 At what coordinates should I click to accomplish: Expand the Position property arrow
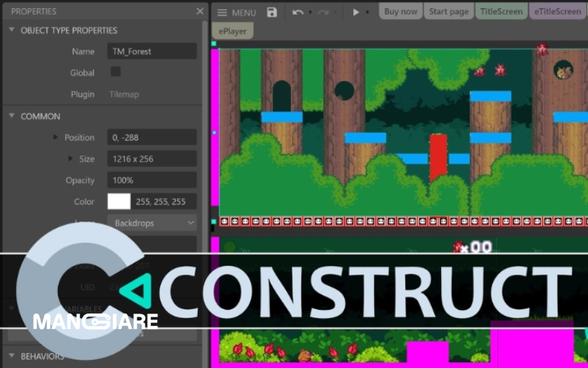pos(56,137)
